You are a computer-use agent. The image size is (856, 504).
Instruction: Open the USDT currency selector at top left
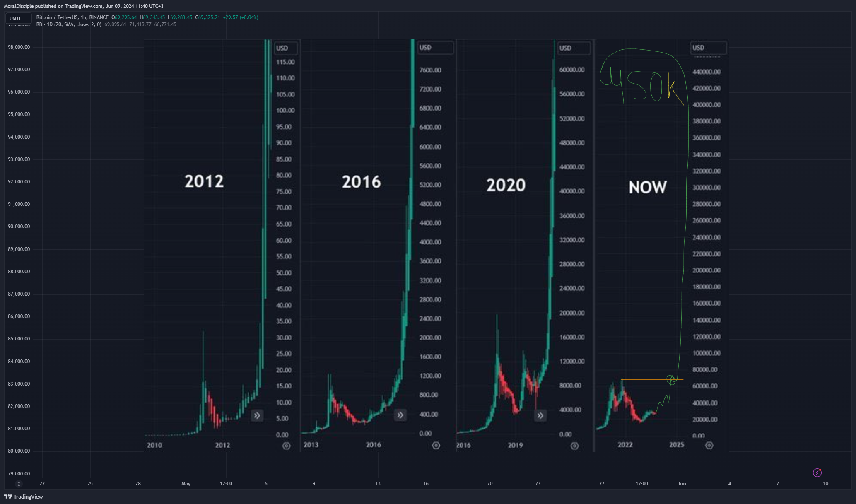[18, 18]
